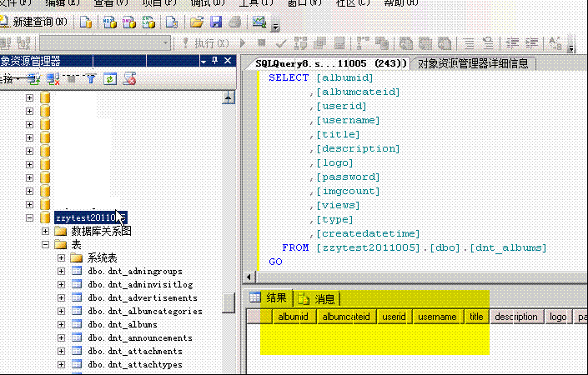Collapse the 表 tables folder
Screen dimensions: 588x375
point(45,245)
